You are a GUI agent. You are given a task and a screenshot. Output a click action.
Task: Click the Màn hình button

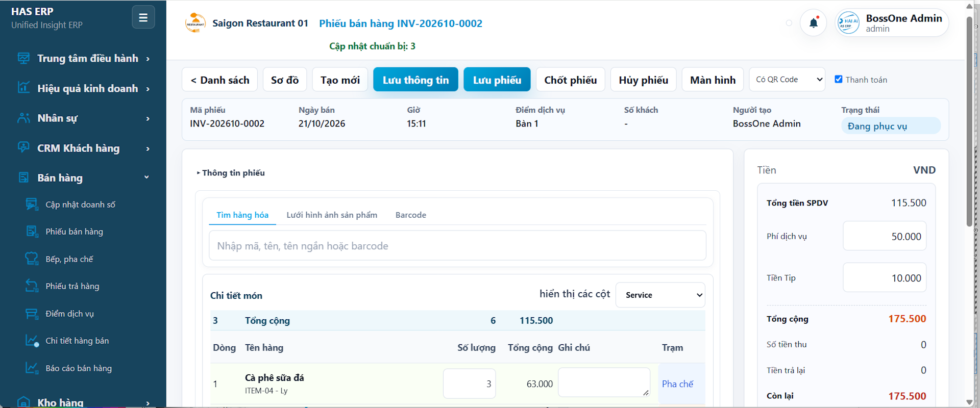(x=713, y=80)
